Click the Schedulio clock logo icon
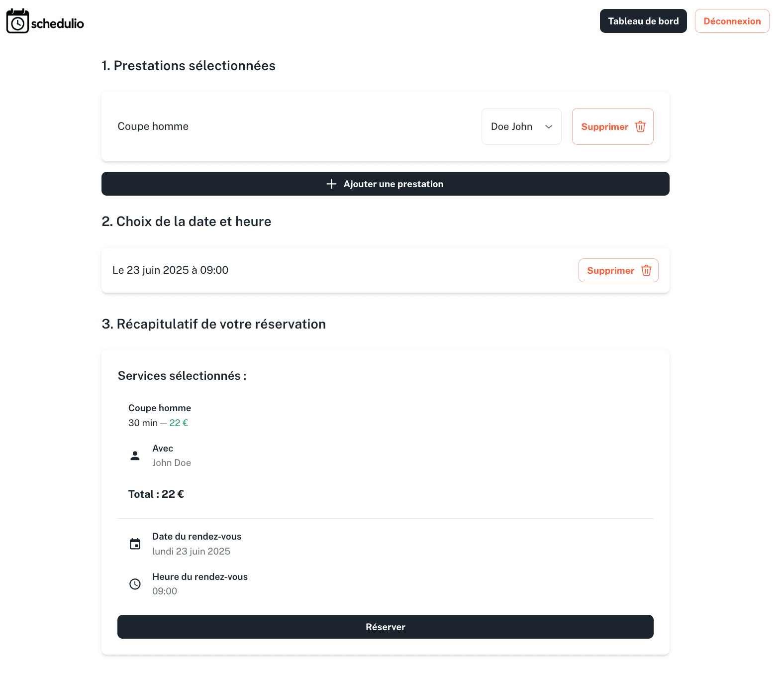Screen dimensions: 784x679 click(17, 21)
